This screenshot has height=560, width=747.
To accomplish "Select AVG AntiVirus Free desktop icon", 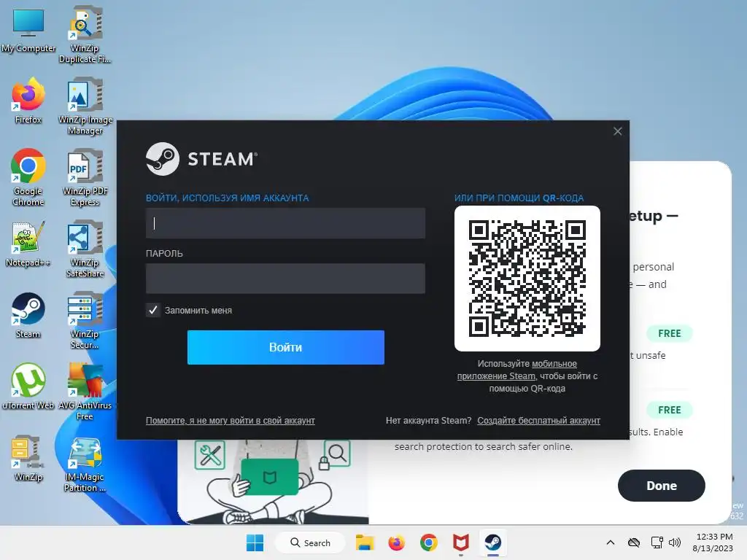I will tap(85, 392).
